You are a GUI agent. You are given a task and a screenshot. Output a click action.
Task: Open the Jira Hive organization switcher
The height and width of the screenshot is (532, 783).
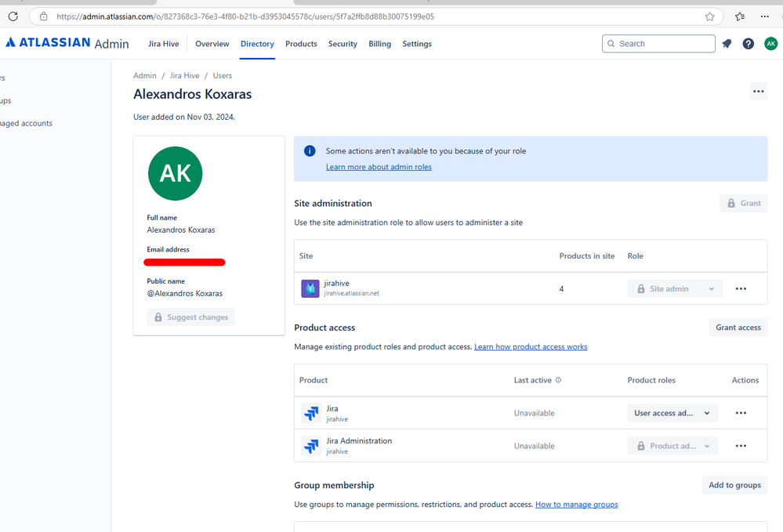(163, 44)
